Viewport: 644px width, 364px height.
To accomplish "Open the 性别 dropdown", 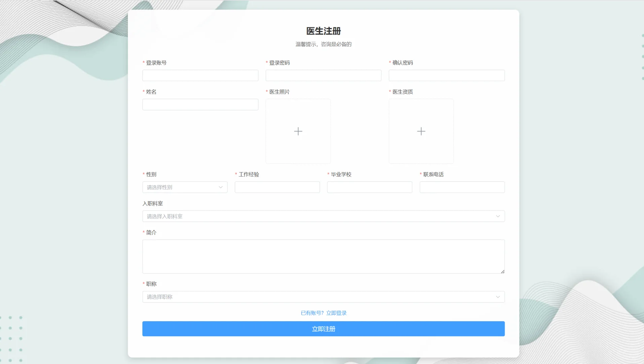I will coord(184,187).
